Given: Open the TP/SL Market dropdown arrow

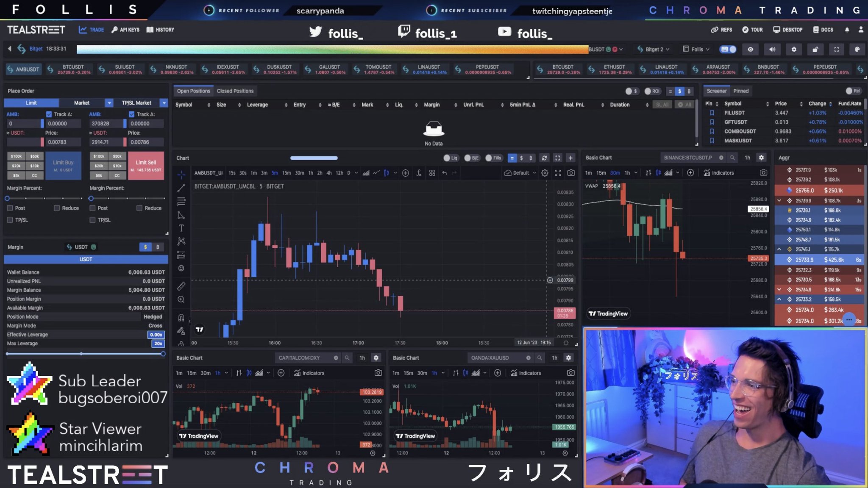Looking at the screenshot, I should pyautogui.click(x=164, y=103).
